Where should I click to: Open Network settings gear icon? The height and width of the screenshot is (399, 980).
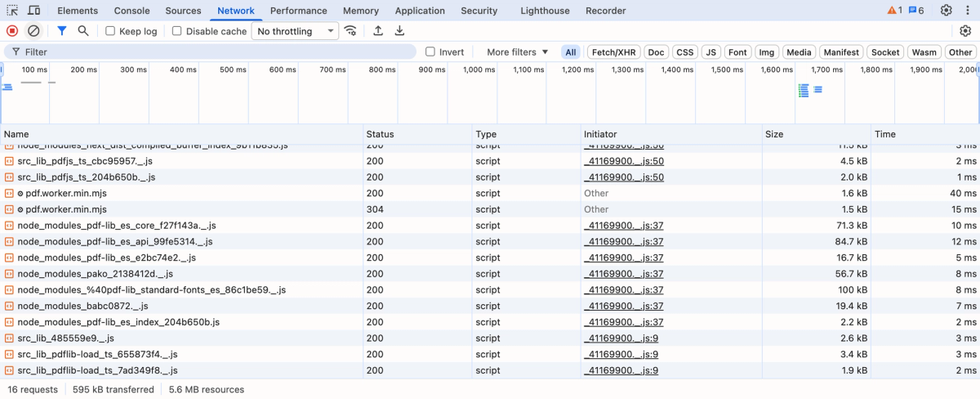(965, 31)
